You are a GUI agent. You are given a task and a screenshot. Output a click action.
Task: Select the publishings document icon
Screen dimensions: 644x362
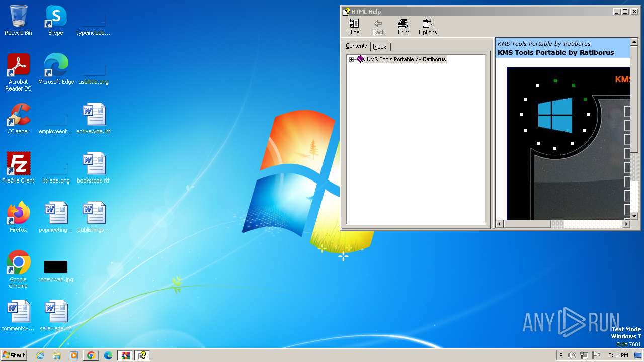coord(94,217)
